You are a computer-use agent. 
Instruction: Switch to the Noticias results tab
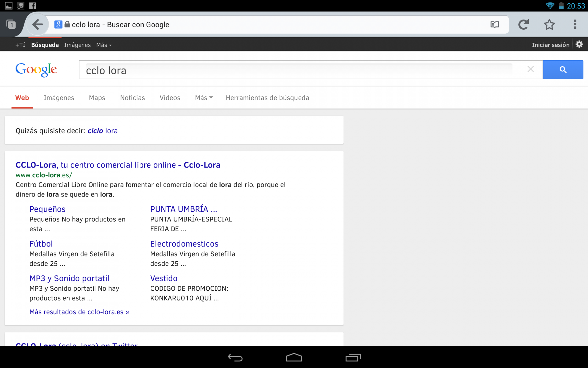click(x=132, y=98)
